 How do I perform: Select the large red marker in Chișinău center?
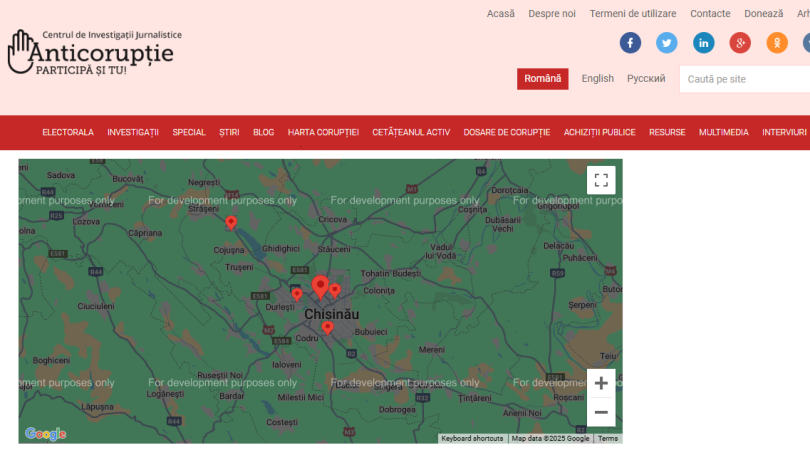pyautogui.click(x=320, y=287)
